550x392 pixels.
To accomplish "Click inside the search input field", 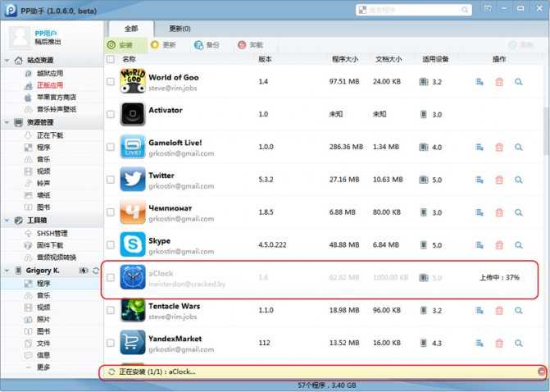I will (x=414, y=10).
